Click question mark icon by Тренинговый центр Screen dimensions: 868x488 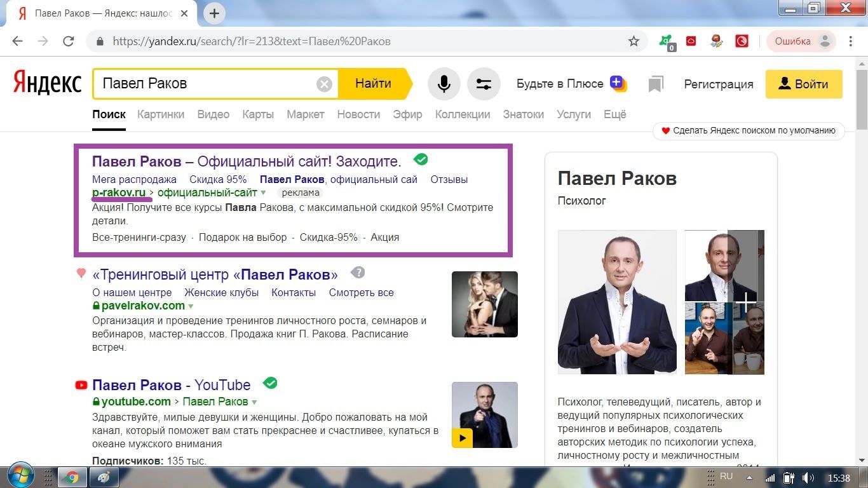pyautogui.click(x=358, y=273)
